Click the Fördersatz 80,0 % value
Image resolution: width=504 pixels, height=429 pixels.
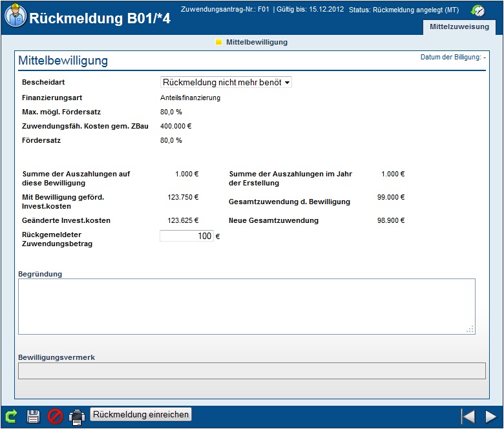click(171, 140)
